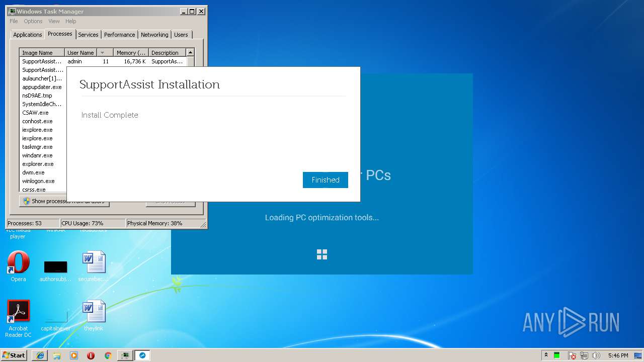The image size is (644, 362).
Task: Show hidden system tray icons
Action: click(546, 355)
